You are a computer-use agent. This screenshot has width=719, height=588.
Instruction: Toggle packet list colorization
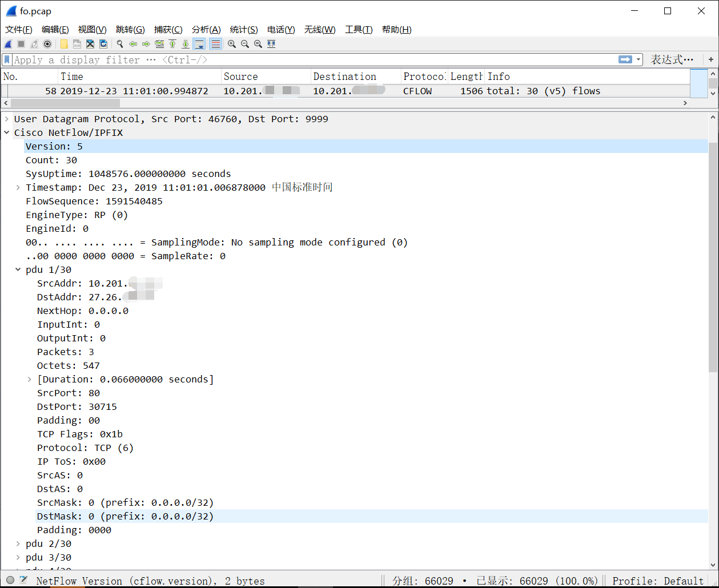[x=215, y=44]
